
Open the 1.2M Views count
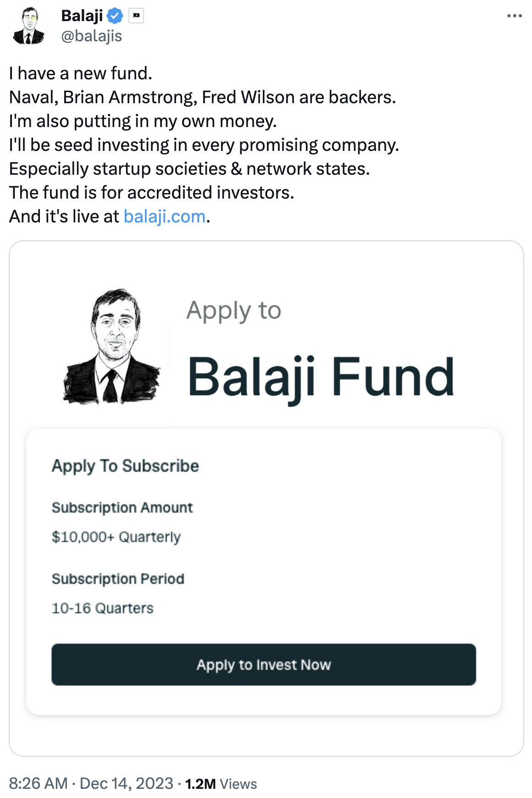[221, 784]
